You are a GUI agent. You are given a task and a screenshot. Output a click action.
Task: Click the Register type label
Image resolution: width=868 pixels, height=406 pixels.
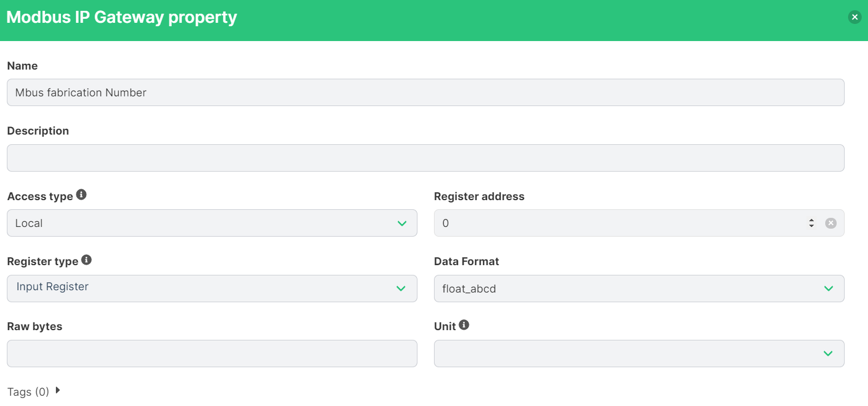coord(43,261)
